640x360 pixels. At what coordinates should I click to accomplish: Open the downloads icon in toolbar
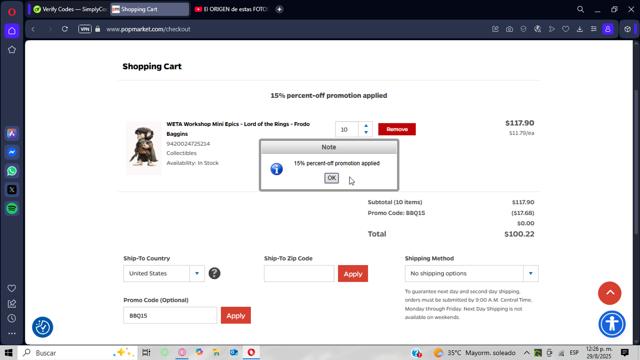pyautogui.click(x=579, y=29)
